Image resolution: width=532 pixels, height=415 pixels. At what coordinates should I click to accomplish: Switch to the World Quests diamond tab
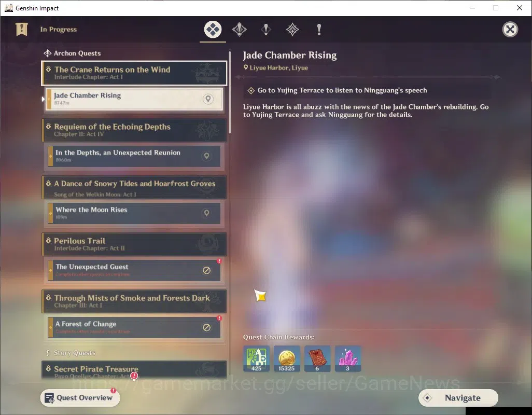point(292,30)
